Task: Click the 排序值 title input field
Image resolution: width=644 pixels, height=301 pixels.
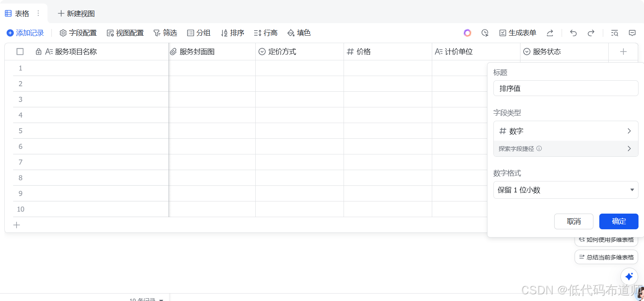Action: [x=566, y=88]
